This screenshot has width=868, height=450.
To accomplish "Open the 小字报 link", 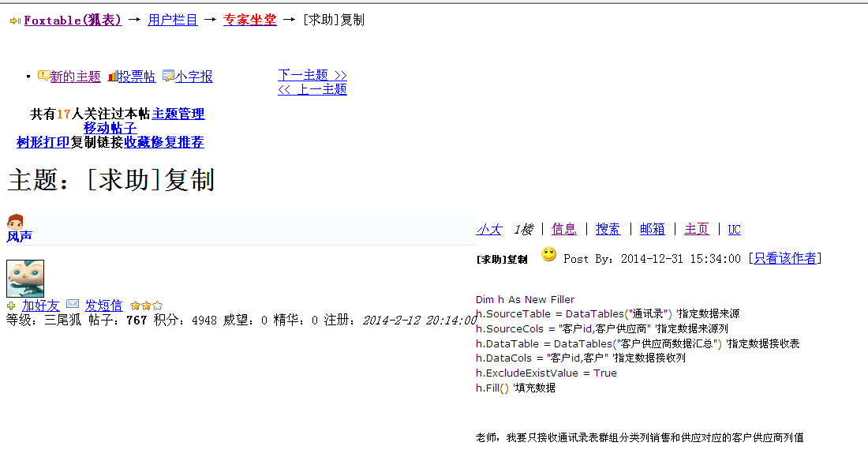I will point(194,77).
